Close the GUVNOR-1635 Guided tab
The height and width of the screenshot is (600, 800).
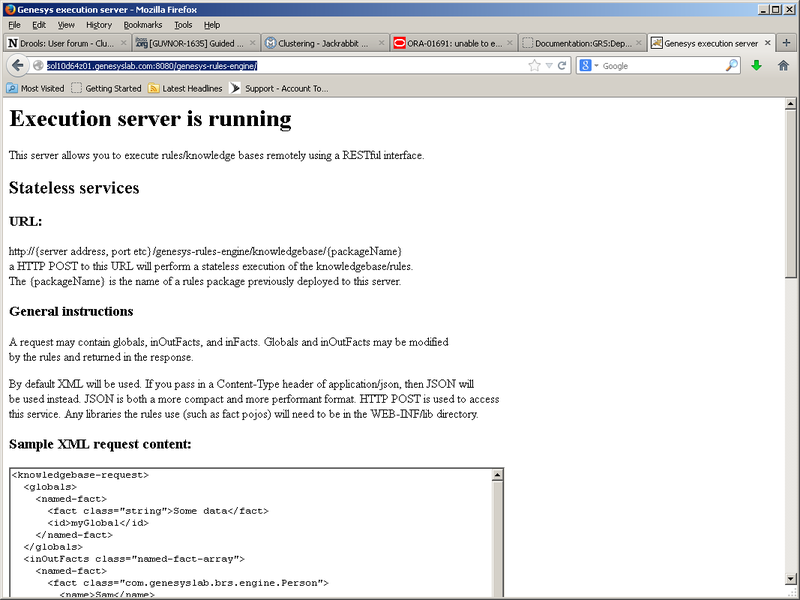tap(252, 43)
